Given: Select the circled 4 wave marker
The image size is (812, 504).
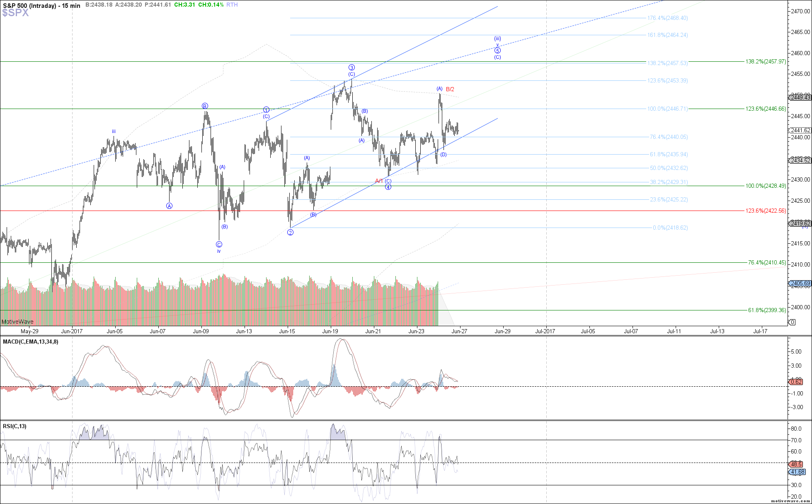Looking at the screenshot, I should point(388,187).
